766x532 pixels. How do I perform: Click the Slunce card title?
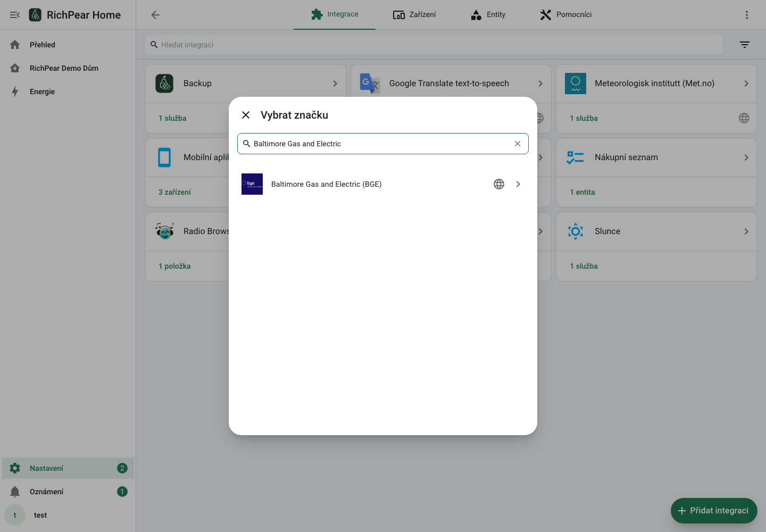pos(607,231)
